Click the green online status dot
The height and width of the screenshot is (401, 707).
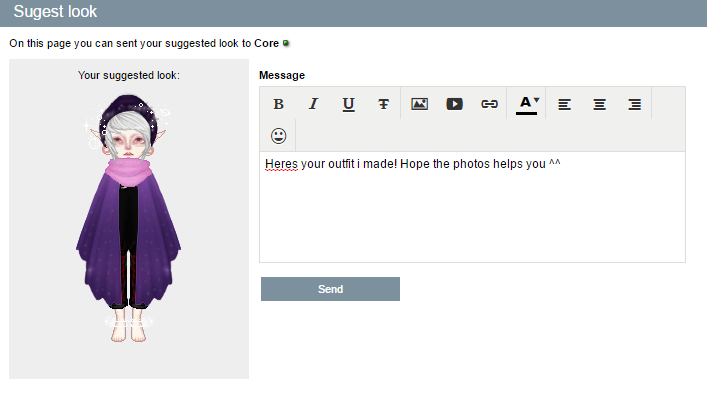click(x=286, y=43)
